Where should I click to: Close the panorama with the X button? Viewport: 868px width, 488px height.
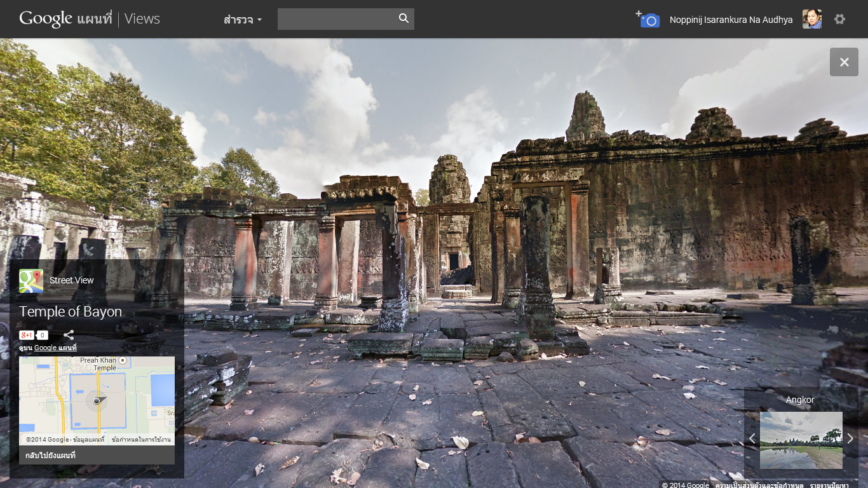coord(844,62)
